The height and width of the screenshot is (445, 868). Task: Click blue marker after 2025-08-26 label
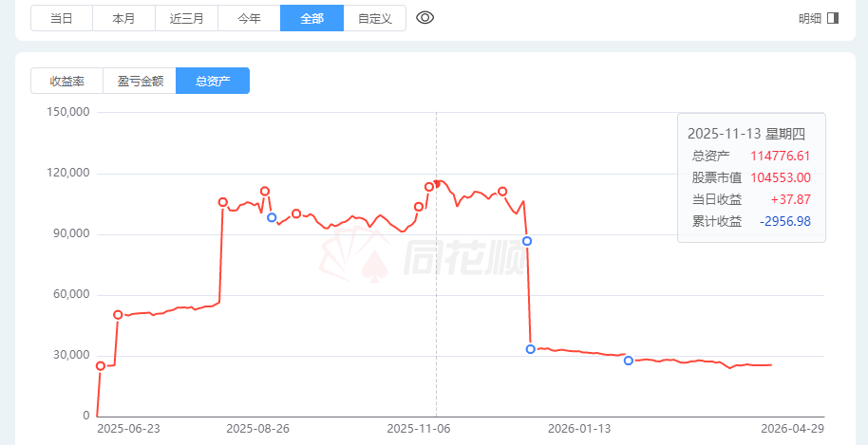pos(272,217)
